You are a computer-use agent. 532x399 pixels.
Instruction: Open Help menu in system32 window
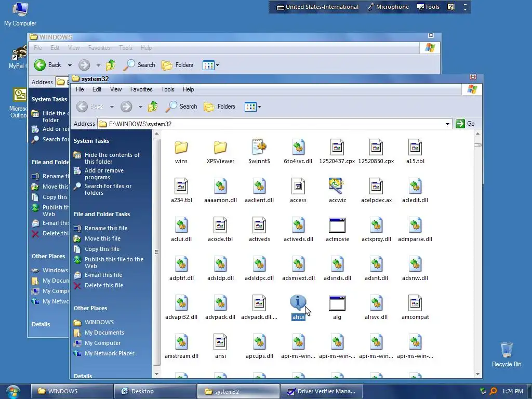tap(188, 89)
